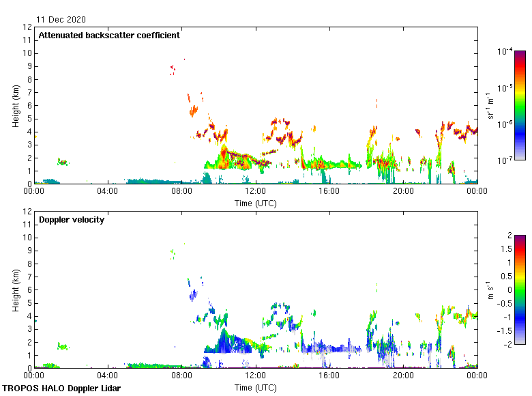Screen dimensions: 532x396
Task: Click the 2 label atop the velocity scale
Action: tap(508, 235)
